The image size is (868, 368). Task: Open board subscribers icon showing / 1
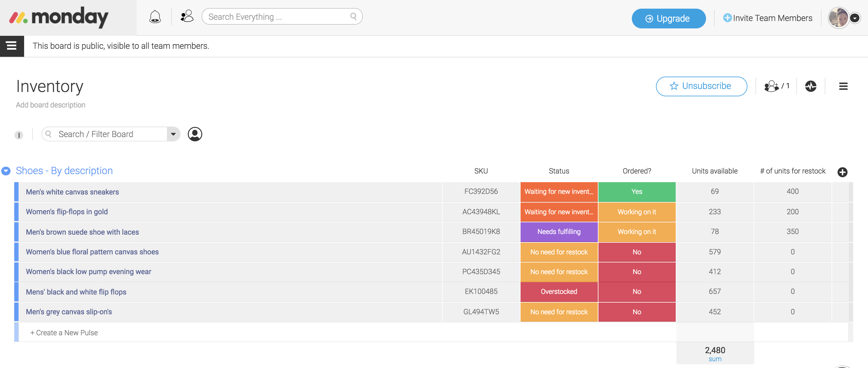777,86
